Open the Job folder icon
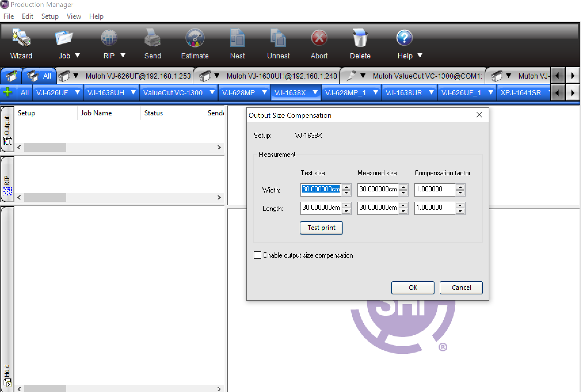581x392 pixels. pyautogui.click(x=64, y=38)
